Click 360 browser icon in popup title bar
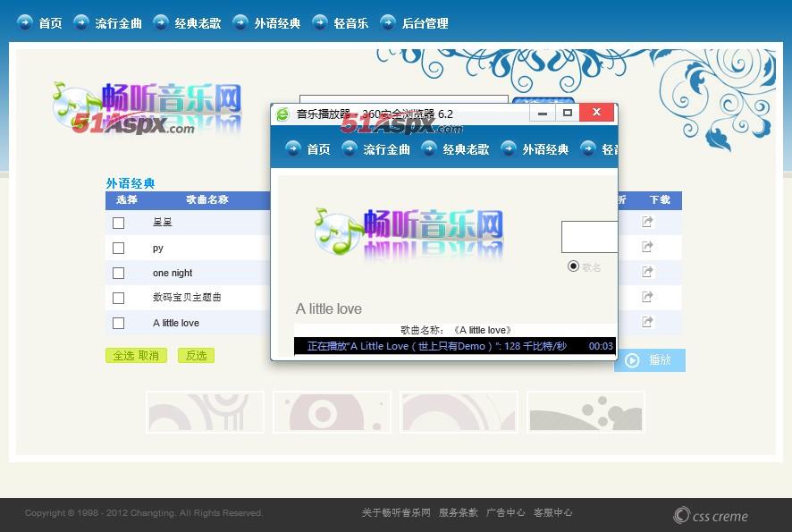792x532 pixels. [282, 114]
